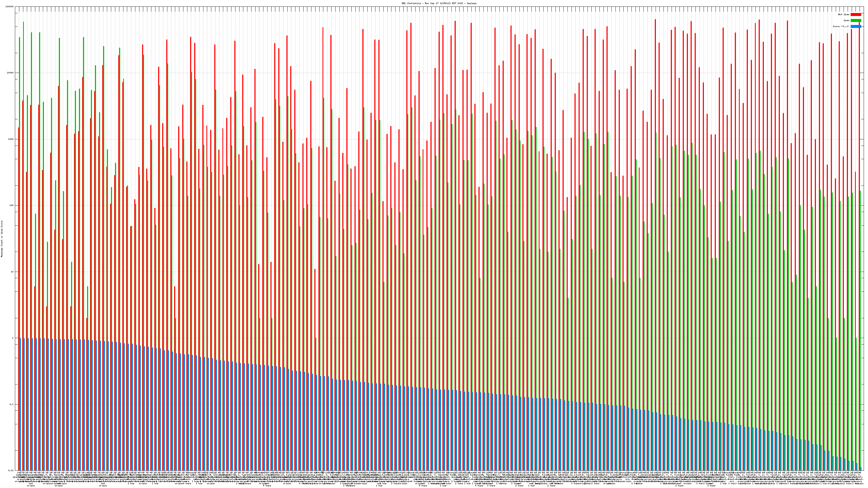Select the "Not Spam" legend label
The width and height of the screenshot is (868, 488).
coord(844,14)
